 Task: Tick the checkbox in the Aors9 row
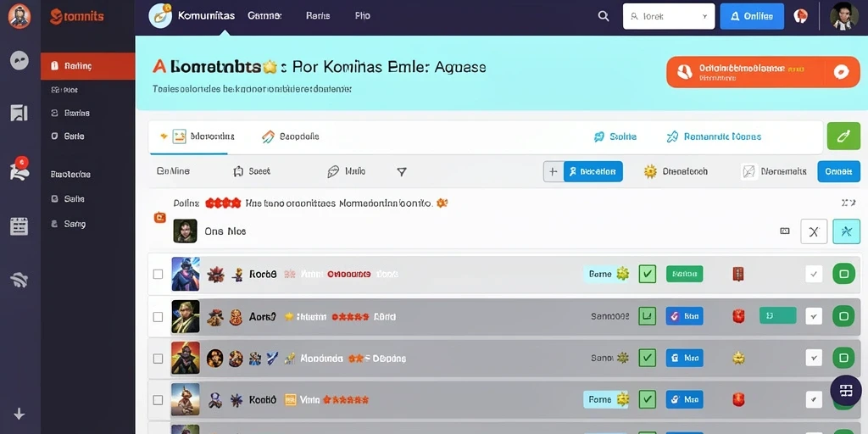click(158, 317)
